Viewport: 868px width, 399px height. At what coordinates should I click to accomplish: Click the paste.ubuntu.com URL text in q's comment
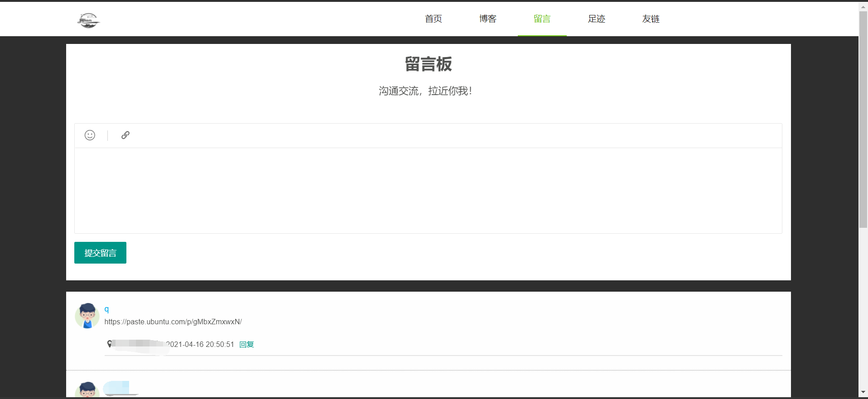point(173,322)
